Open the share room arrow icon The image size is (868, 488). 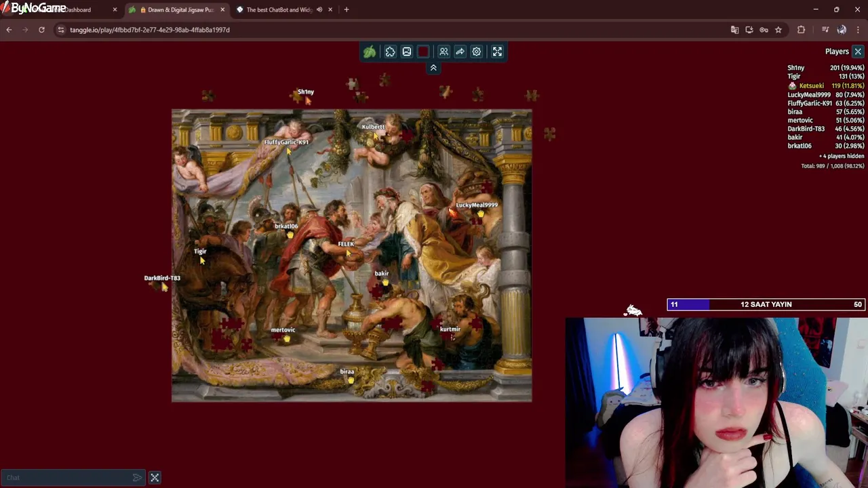click(460, 52)
